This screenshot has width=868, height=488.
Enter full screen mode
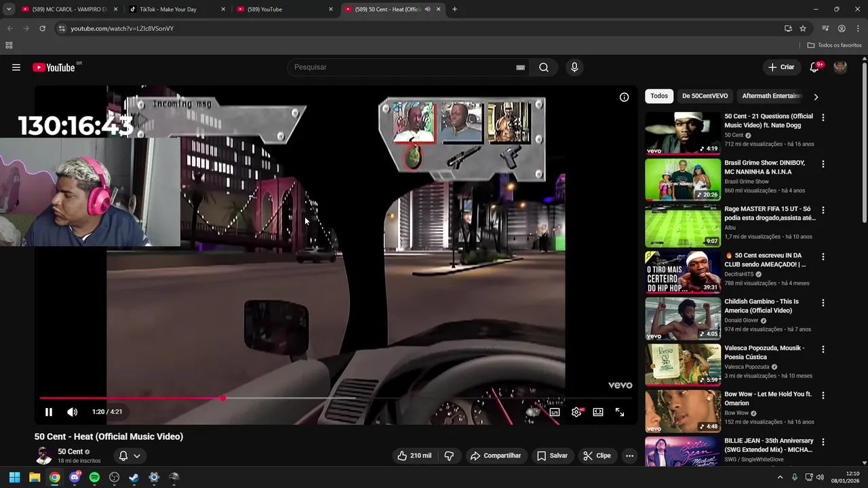pyautogui.click(x=620, y=411)
